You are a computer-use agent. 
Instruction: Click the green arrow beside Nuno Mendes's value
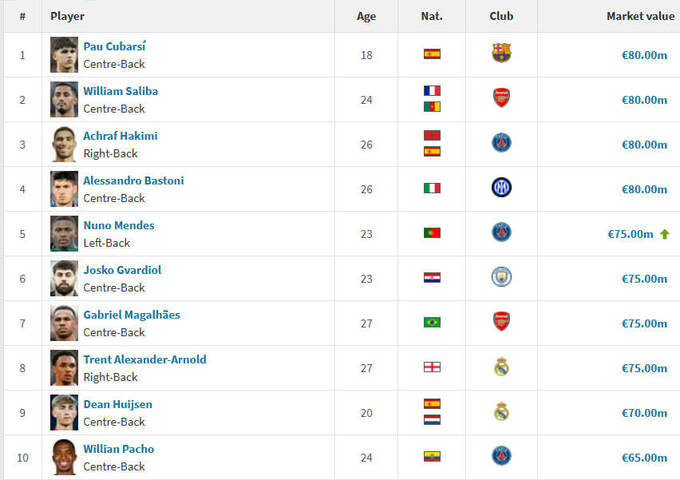click(x=664, y=233)
